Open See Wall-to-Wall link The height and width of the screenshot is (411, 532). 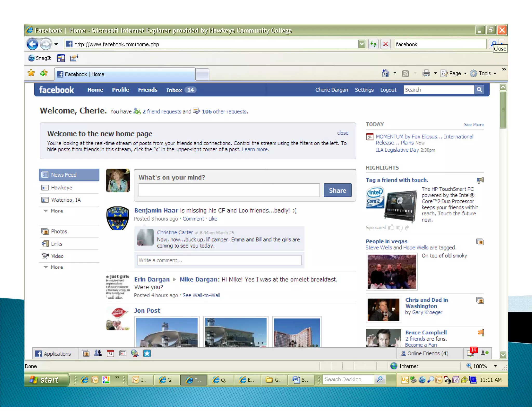201,295
